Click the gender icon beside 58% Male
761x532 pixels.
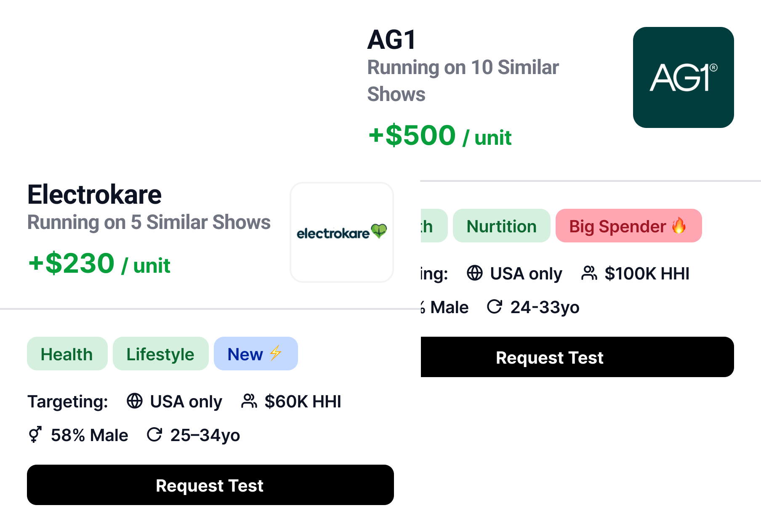pyautogui.click(x=35, y=435)
